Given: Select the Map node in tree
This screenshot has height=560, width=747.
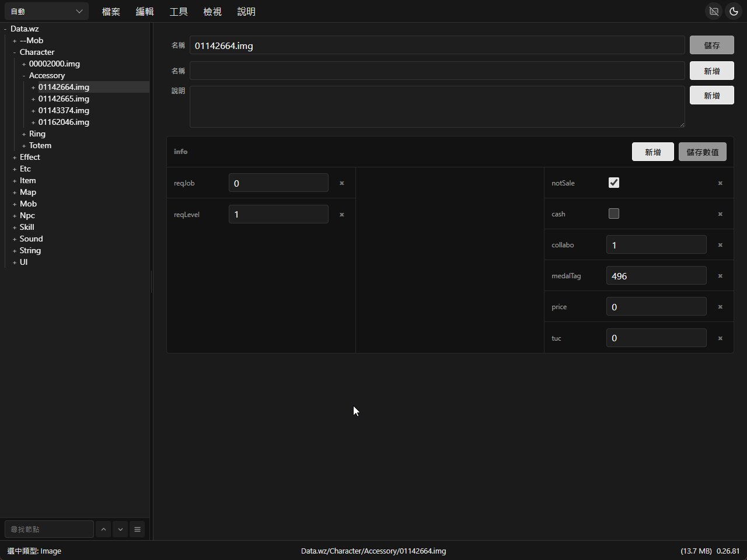Looking at the screenshot, I should 28,192.
